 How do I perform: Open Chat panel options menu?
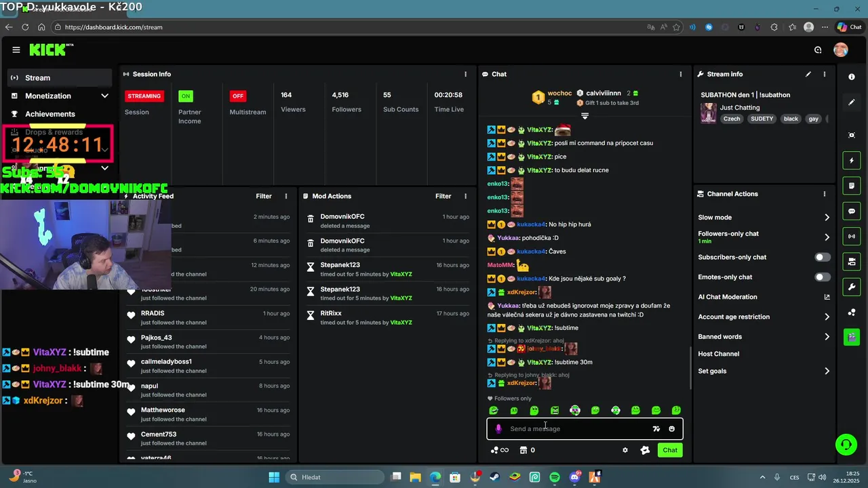pos(681,74)
